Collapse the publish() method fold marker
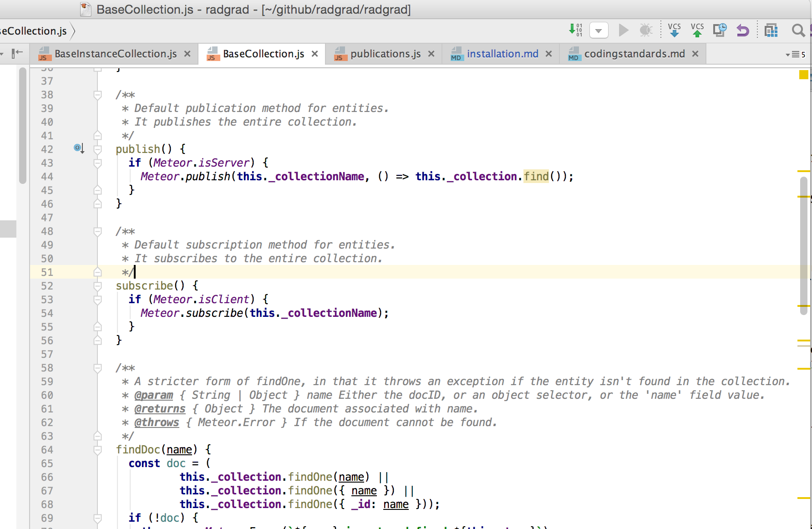Viewport: 812px width, 529px height. tap(97, 149)
